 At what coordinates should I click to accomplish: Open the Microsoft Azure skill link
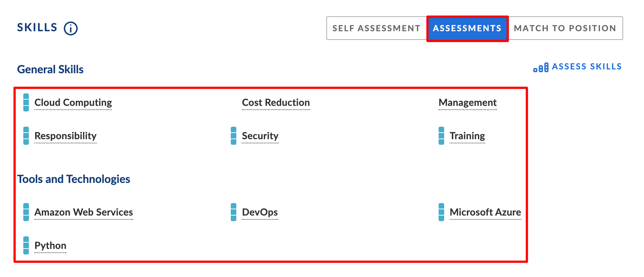(486, 212)
